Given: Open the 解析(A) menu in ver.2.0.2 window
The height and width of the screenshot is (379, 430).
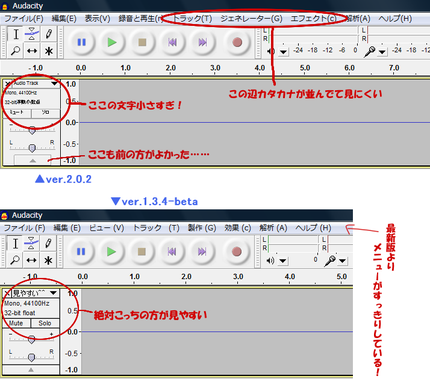Looking at the screenshot, I should [358, 19].
